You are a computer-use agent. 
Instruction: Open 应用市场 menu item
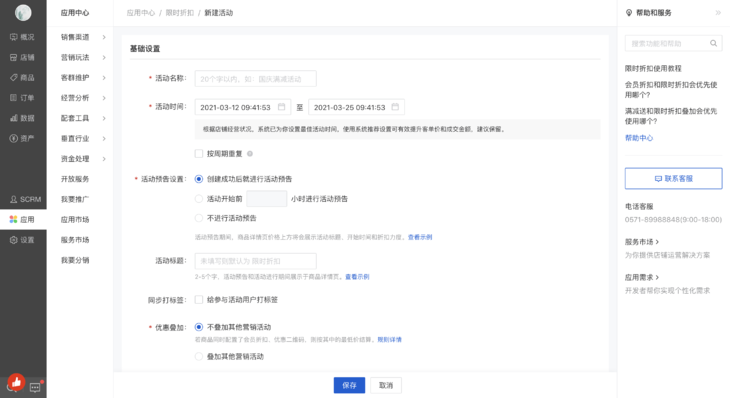pyautogui.click(x=75, y=220)
